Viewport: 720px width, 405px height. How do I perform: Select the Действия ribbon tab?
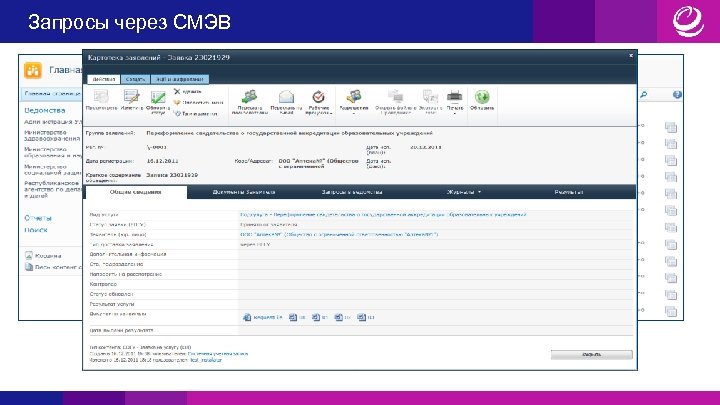[104, 79]
